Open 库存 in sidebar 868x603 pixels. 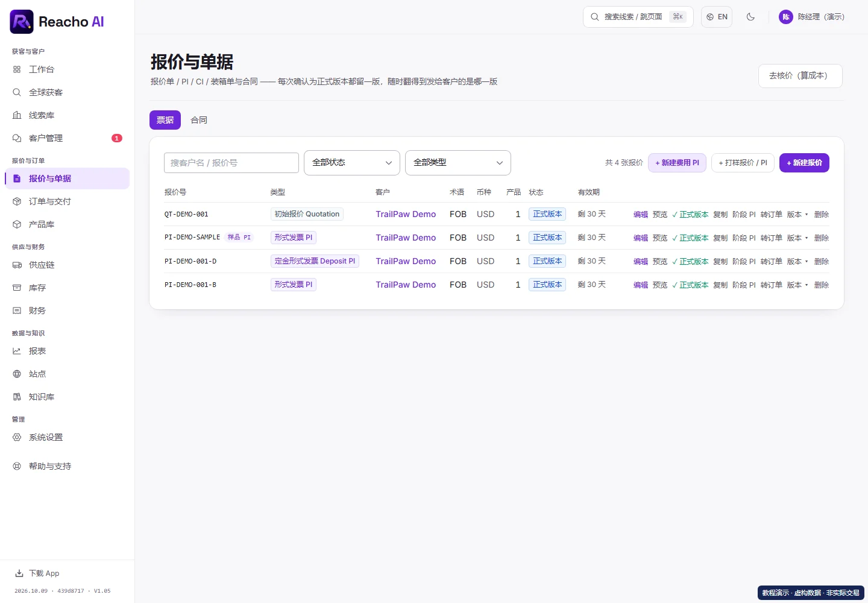click(x=67, y=288)
